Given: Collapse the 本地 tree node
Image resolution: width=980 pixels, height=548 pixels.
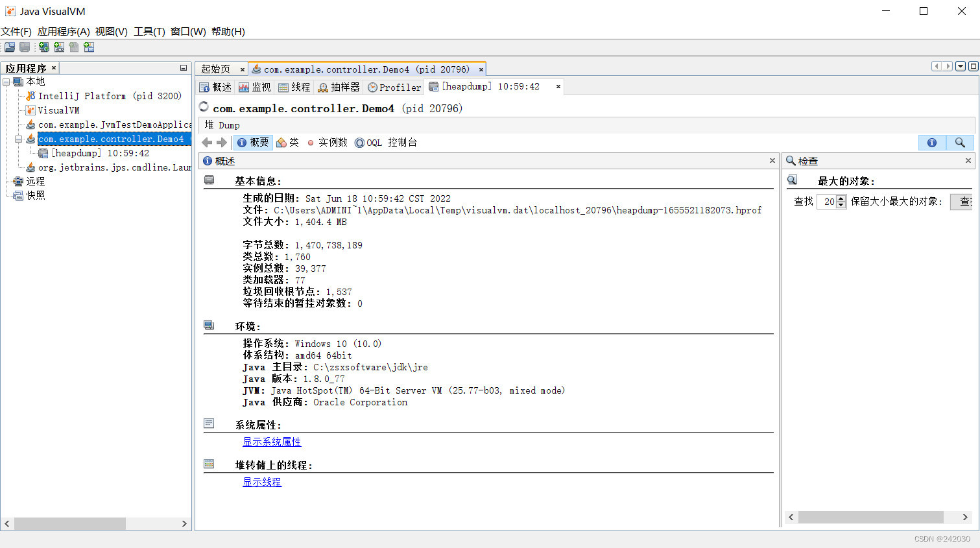Looking at the screenshot, I should pos(6,82).
